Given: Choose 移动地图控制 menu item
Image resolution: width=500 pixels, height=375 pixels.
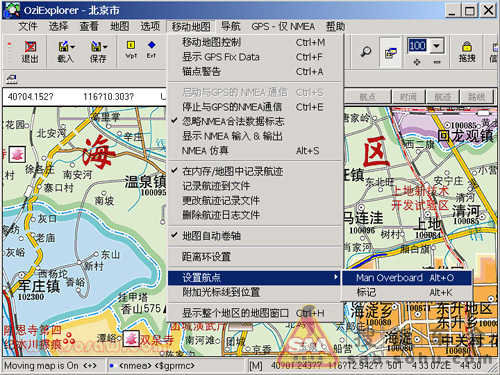Looking at the screenshot, I should click(255, 42).
